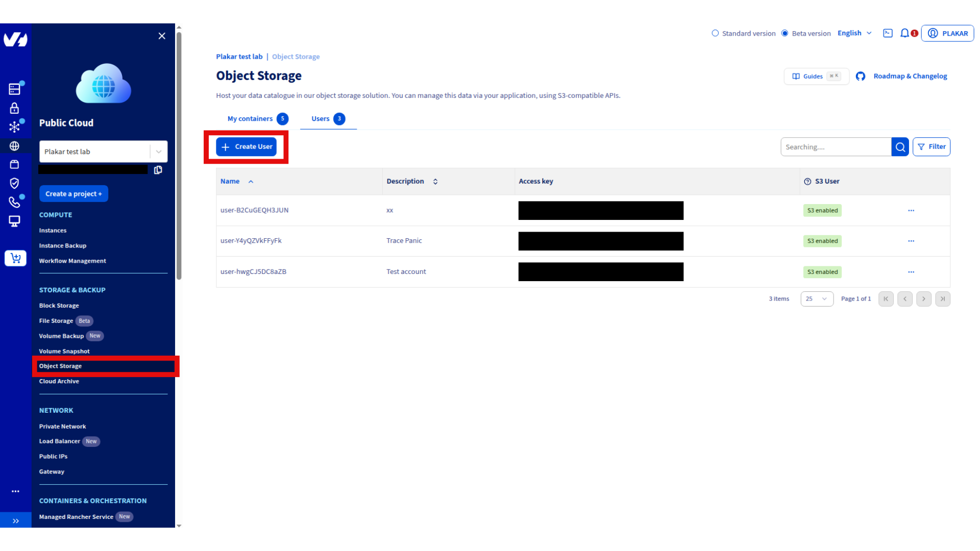Open the network hub icon in sidebar
The height and width of the screenshot is (551, 980).
[15, 127]
